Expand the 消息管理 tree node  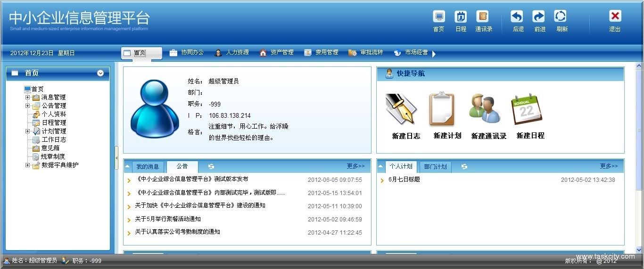pos(27,97)
